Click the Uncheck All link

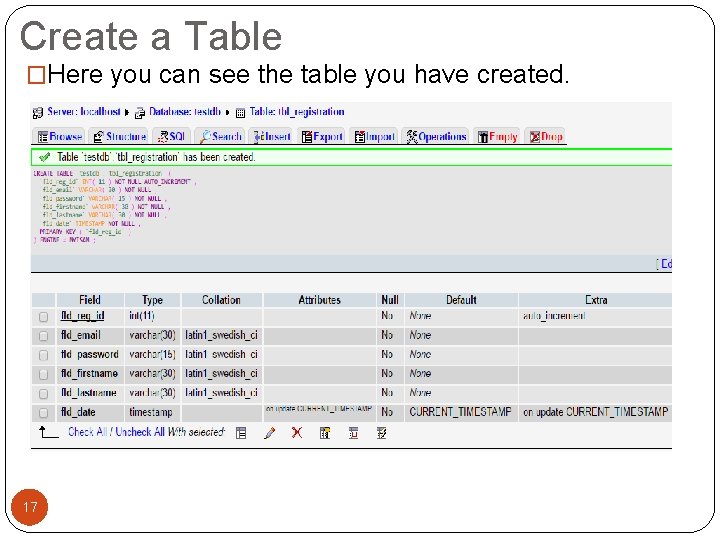140,432
